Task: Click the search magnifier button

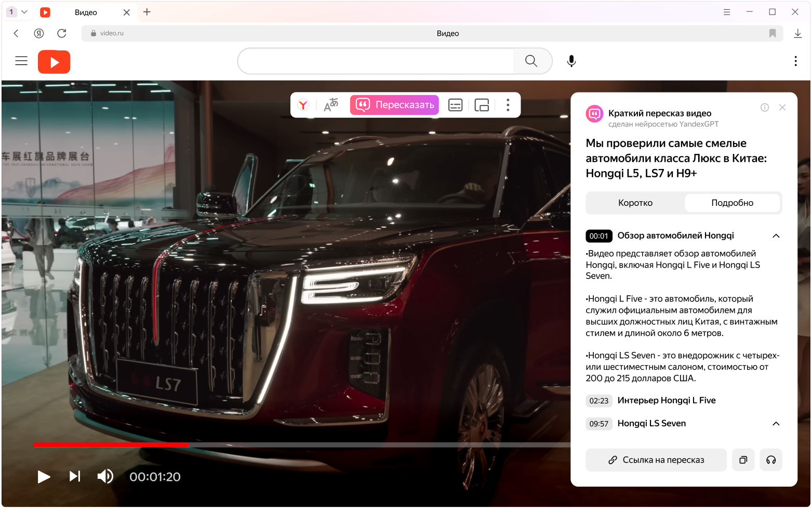Action: tap(531, 61)
